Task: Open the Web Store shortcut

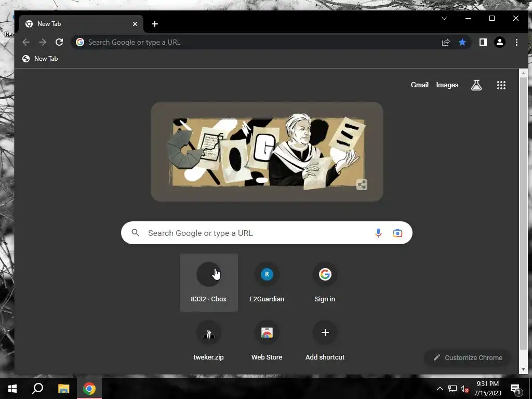Action: coord(267,341)
